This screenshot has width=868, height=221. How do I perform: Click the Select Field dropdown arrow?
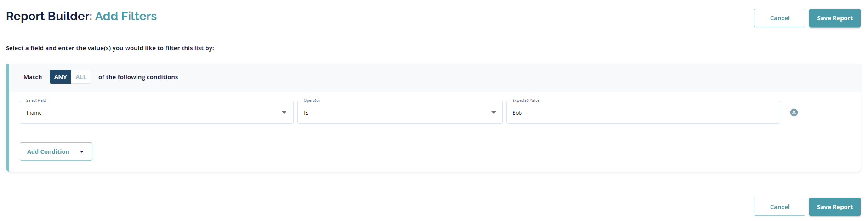(284, 113)
